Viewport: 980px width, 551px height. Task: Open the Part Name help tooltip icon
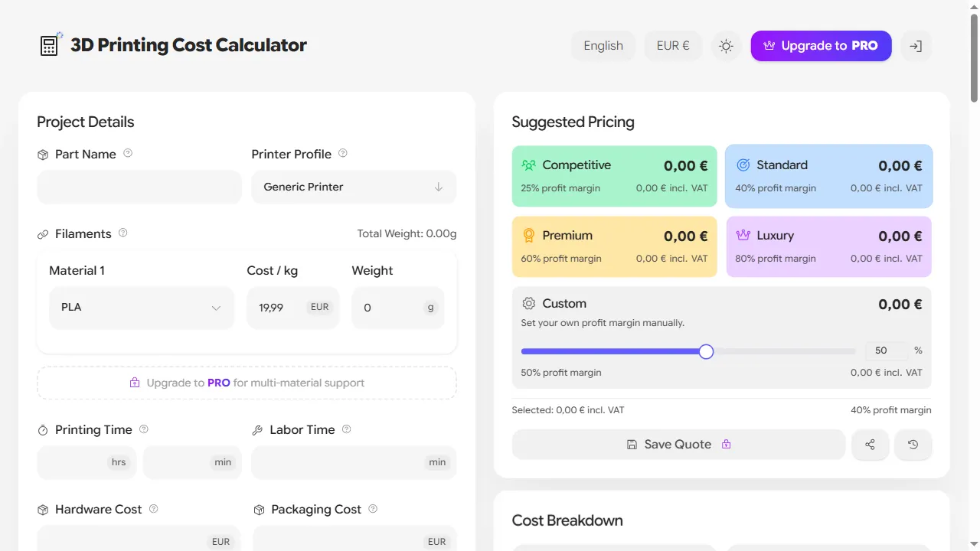click(x=128, y=153)
